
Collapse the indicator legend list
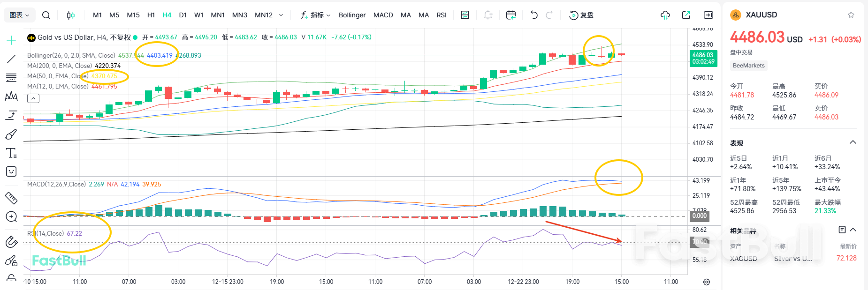pyautogui.click(x=33, y=98)
